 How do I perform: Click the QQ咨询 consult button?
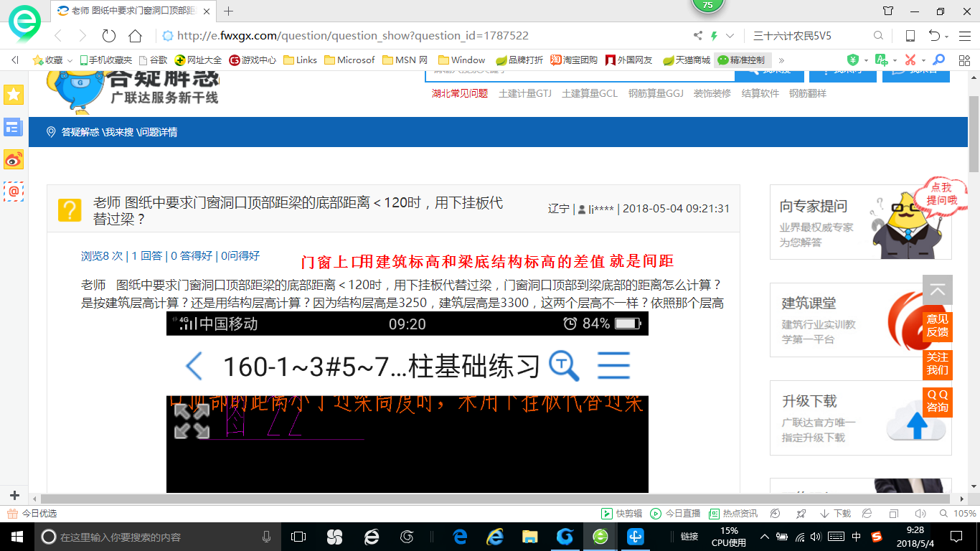coord(937,400)
